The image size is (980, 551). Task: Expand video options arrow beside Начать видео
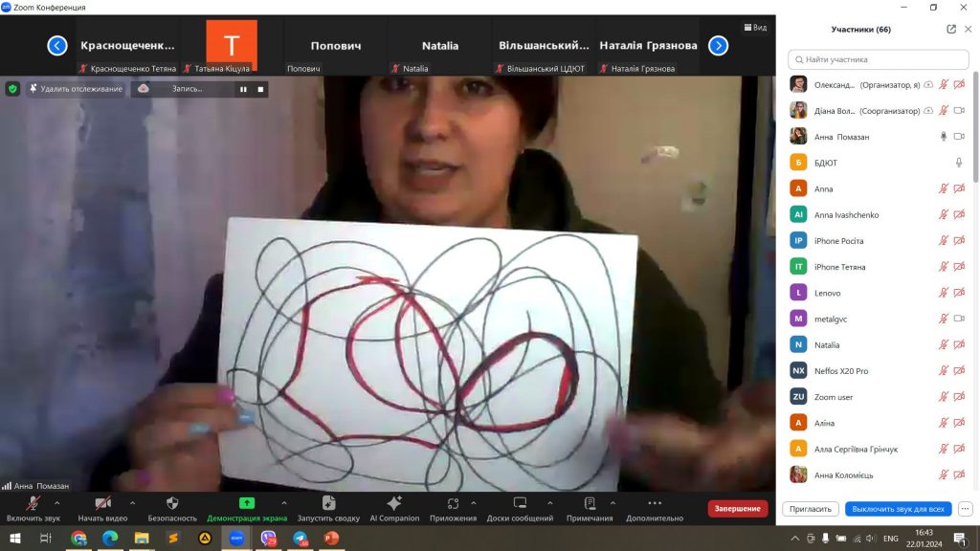(x=132, y=502)
